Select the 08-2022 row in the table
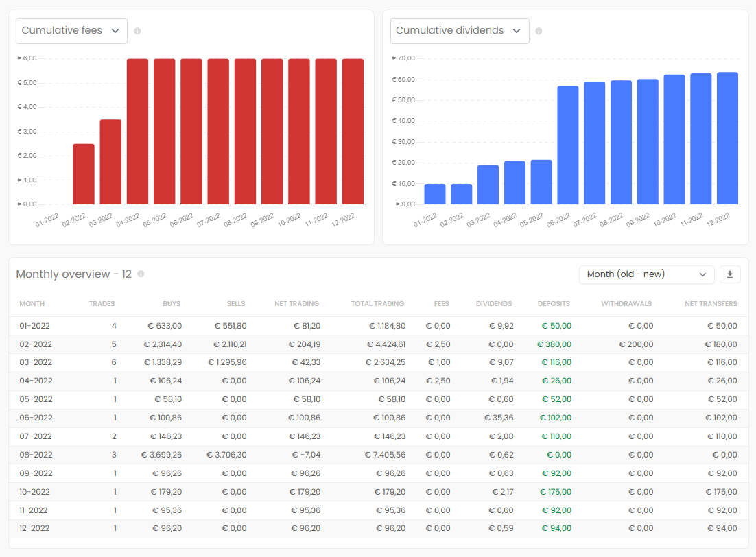Viewport: 756px width, 557px height. 33,454
